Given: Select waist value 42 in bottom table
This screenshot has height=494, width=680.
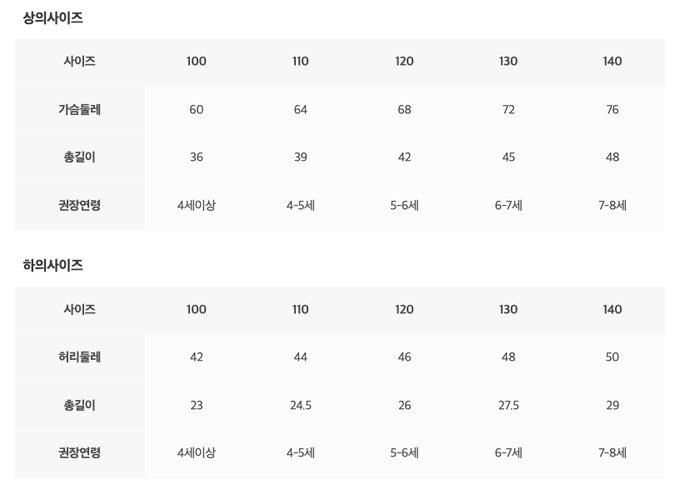Looking at the screenshot, I should pos(196,357).
